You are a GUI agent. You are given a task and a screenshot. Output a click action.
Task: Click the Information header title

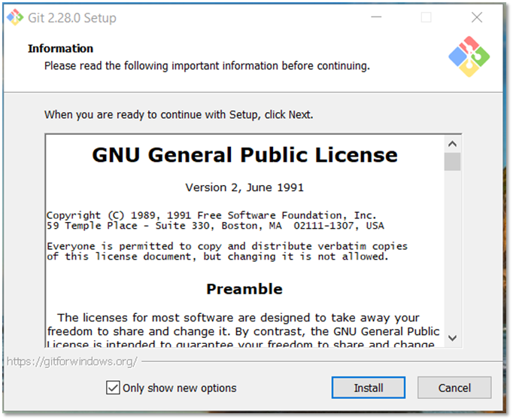60,48
